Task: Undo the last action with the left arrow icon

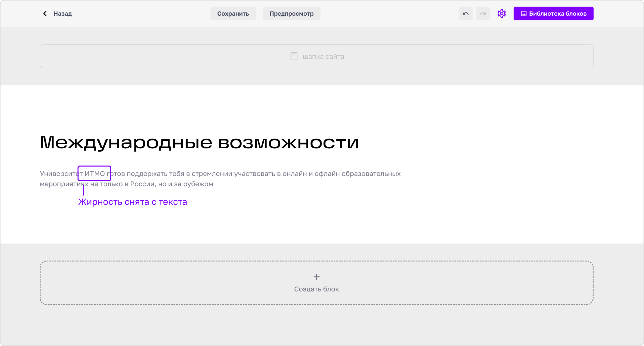Action: (x=466, y=13)
